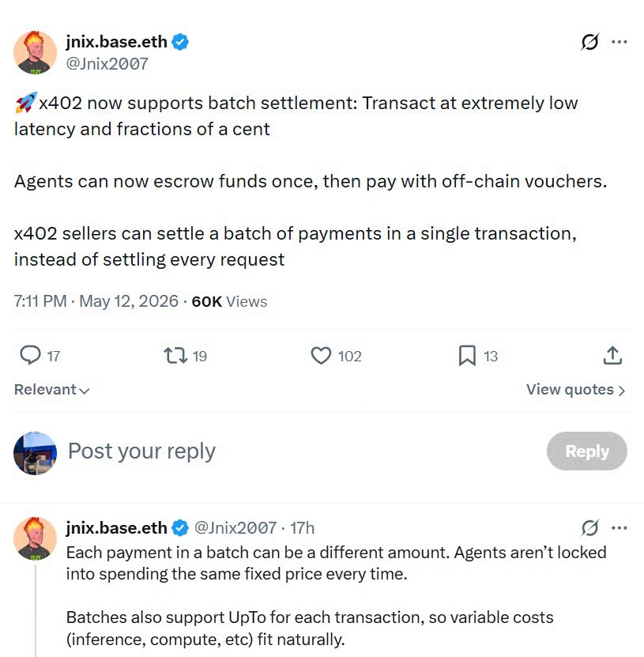This screenshot has height=657, width=644.
Task: Click jnix.base.eth profile avatar at top
Action: click(x=36, y=52)
